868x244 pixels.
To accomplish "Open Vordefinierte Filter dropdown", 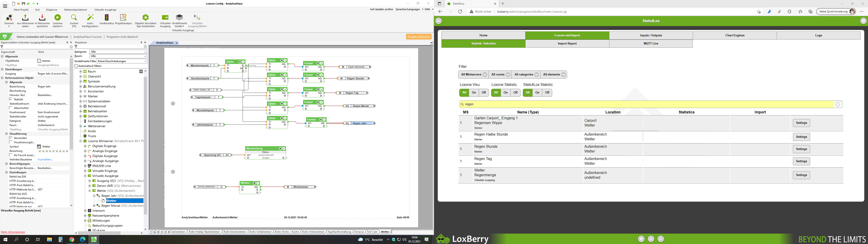I will pyautogui.click(x=122, y=61).
